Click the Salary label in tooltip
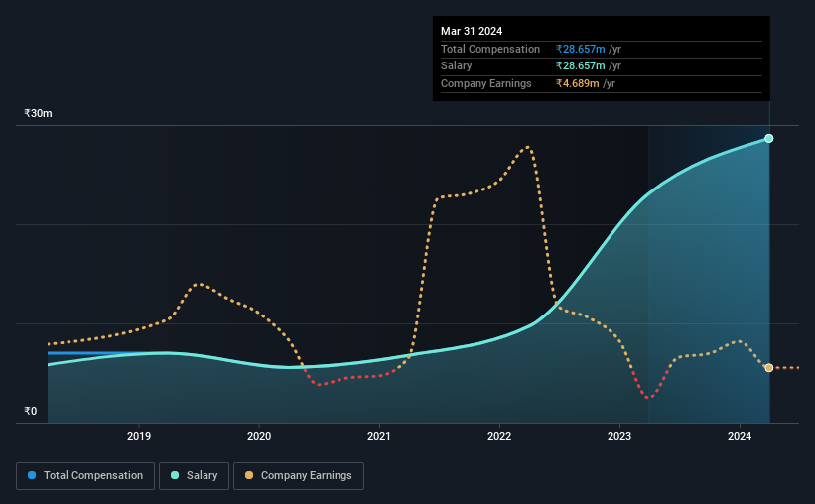Image resolution: width=815 pixels, height=504 pixels. tap(457, 66)
